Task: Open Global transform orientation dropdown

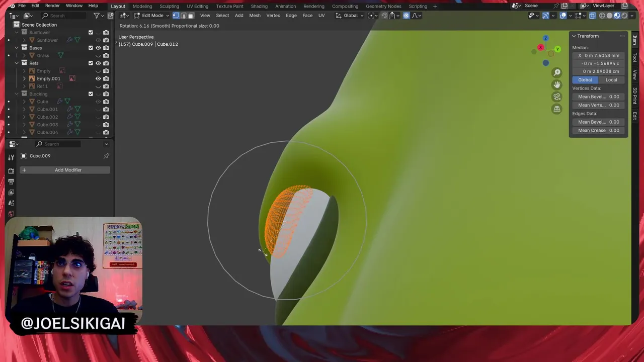Action: [350, 16]
